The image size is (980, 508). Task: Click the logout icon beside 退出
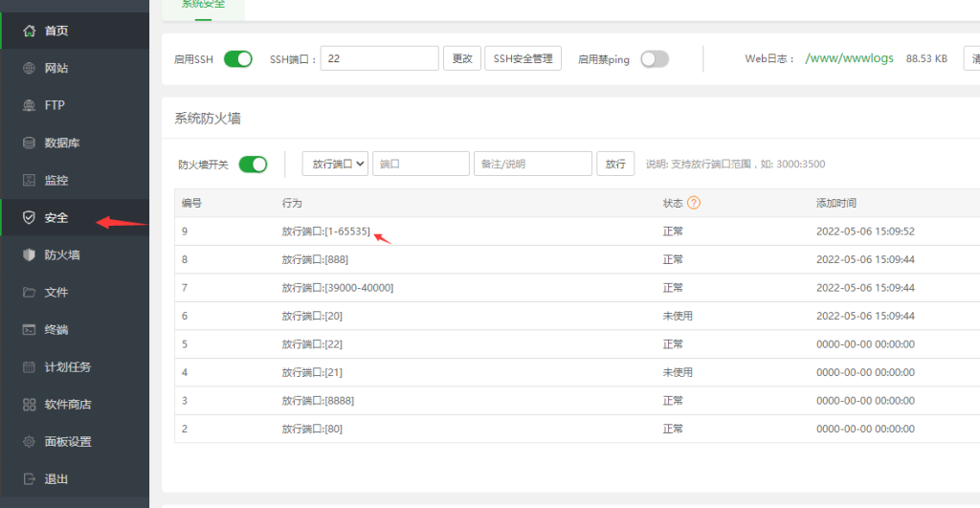pos(29,479)
